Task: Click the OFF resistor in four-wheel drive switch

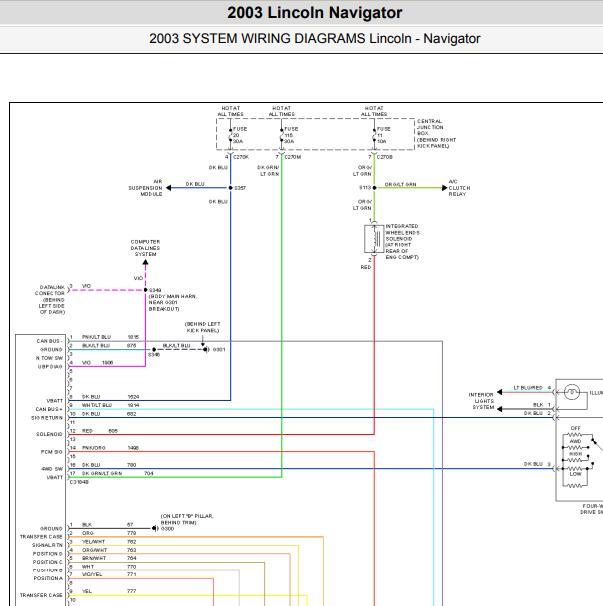Action: (x=576, y=432)
